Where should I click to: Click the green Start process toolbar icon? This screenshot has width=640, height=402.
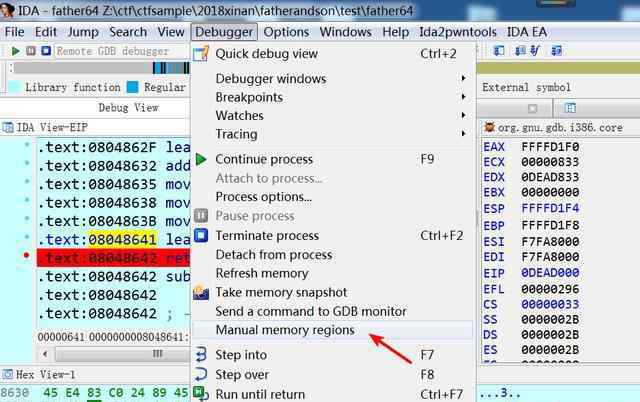pos(16,51)
